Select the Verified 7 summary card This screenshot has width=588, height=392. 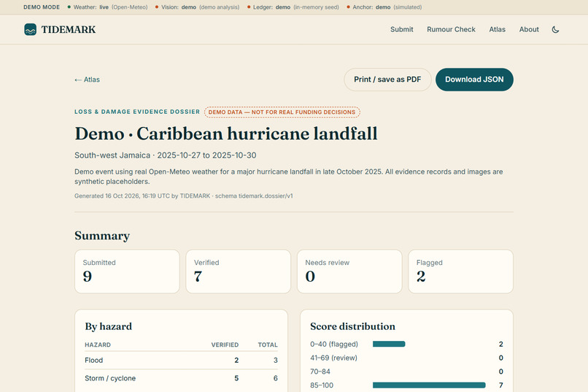pos(238,272)
